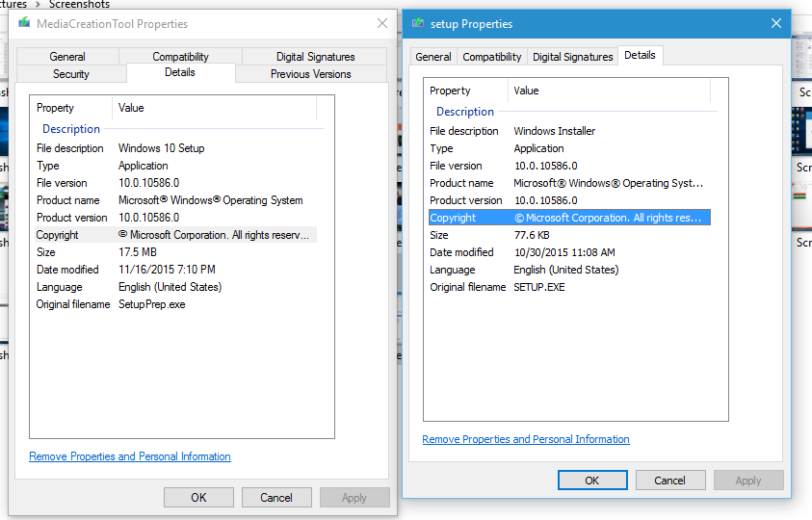The height and width of the screenshot is (520, 812).
Task: Click the MediaCreationTool Properties title bar icon
Action: [24, 23]
